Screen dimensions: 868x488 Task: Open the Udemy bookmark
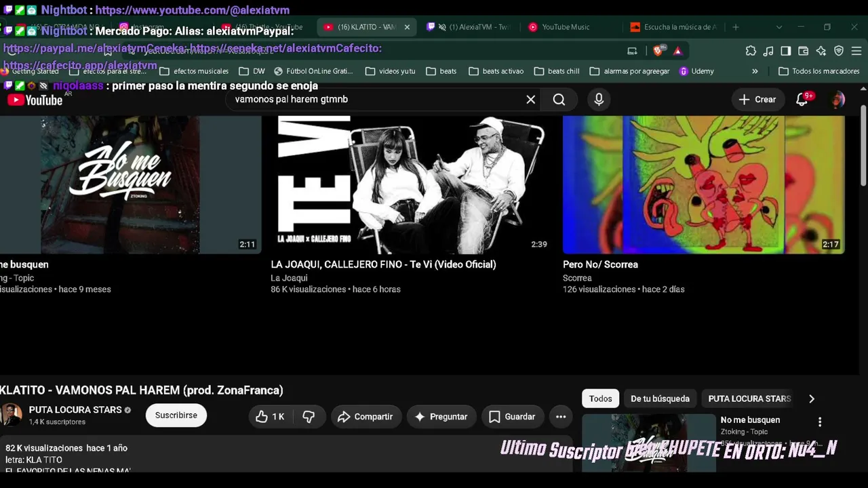[x=696, y=71]
